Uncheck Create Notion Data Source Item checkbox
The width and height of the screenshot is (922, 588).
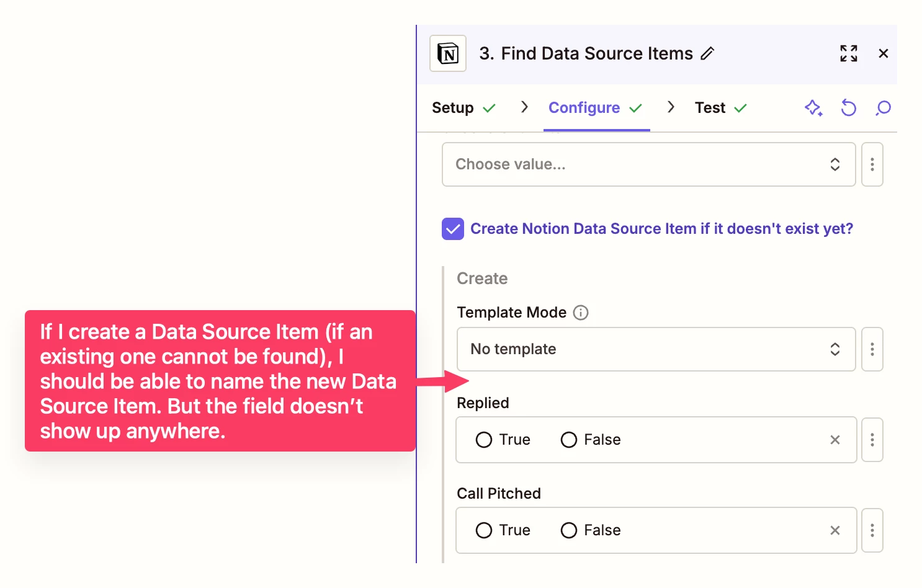point(453,229)
